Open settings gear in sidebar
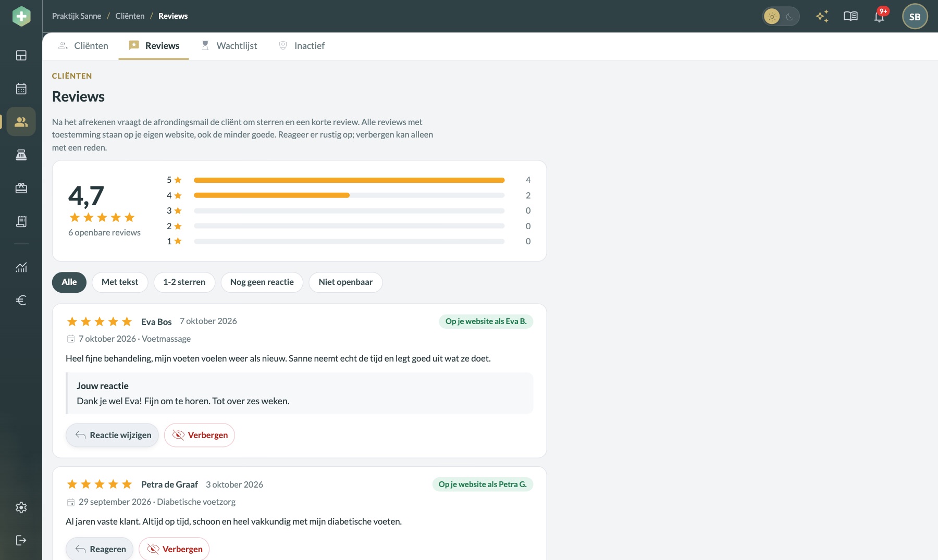This screenshot has height=560, width=938. [21, 507]
